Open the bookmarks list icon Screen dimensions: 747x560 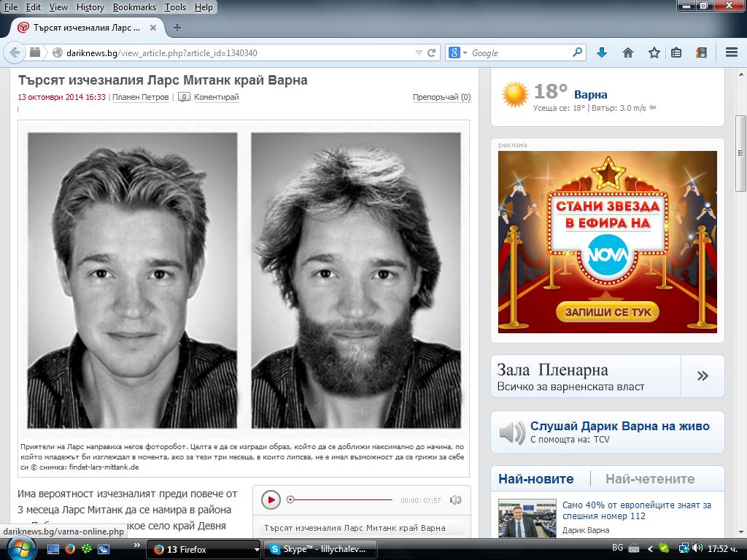[676, 52]
